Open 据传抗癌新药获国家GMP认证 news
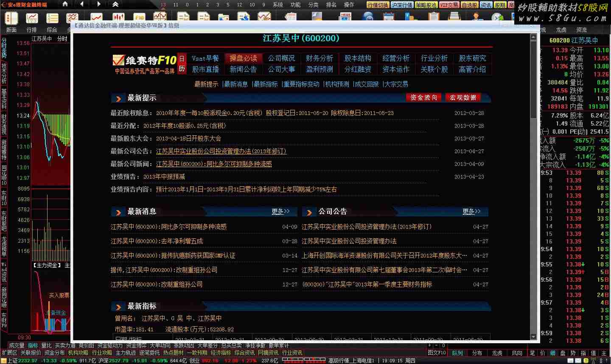Screen dimensions: 611x364 (x=173, y=255)
